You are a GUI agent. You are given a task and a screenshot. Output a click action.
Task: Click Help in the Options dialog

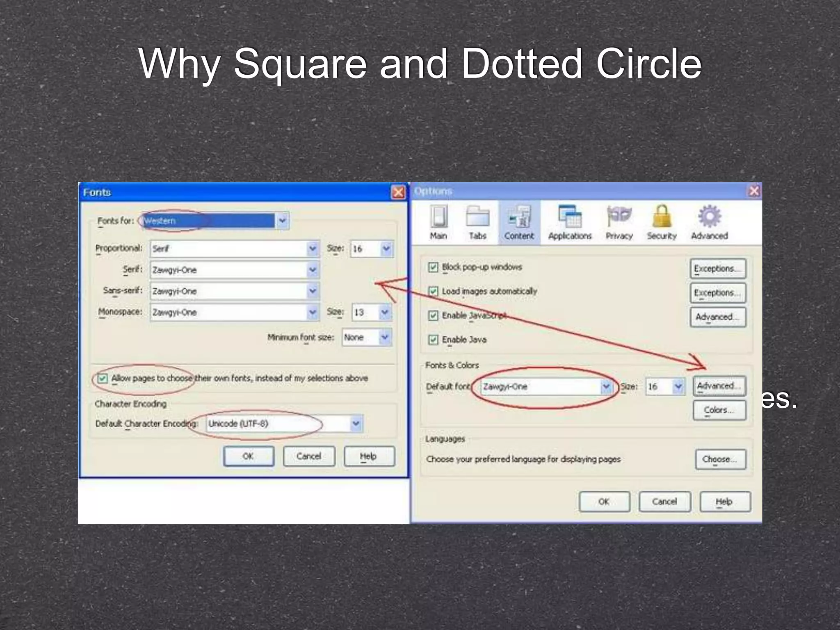[725, 502]
